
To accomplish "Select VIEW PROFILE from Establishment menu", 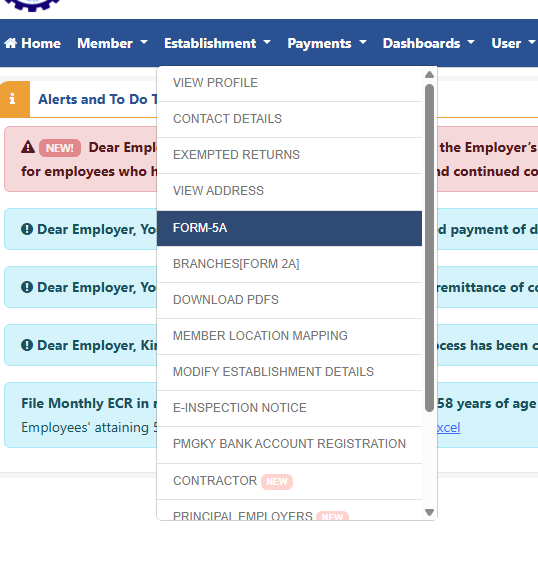I will (289, 83).
